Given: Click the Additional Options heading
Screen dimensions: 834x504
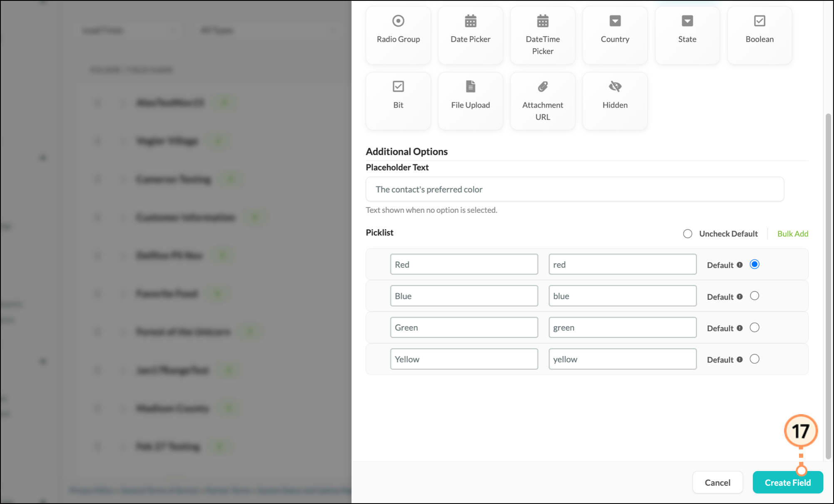Looking at the screenshot, I should tap(407, 151).
